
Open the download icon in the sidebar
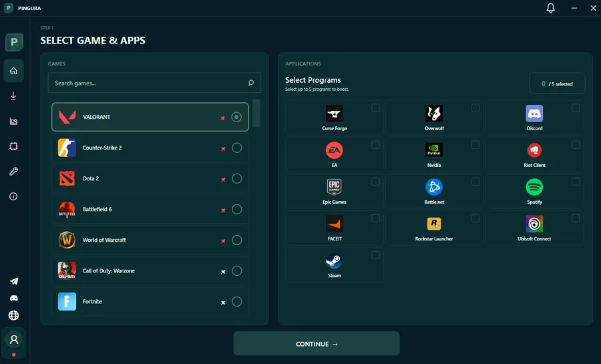(13, 96)
